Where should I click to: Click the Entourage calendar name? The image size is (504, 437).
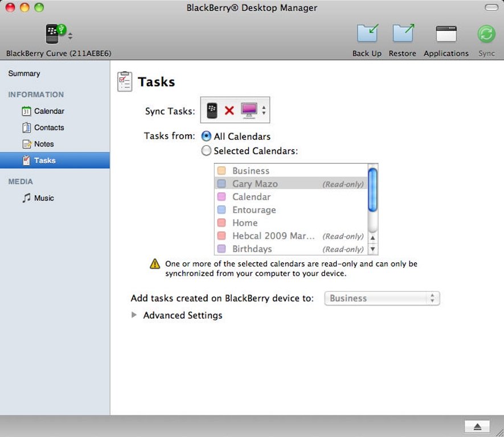[x=254, y=209]
